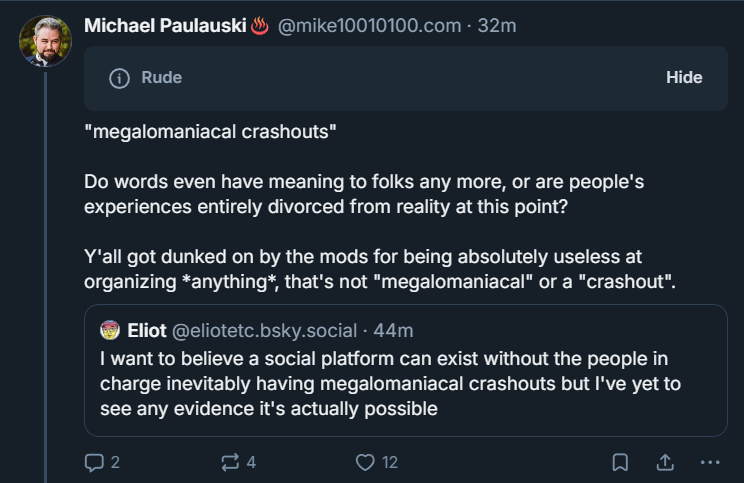744x483 pixels.
Task: Click the 32m post timestamp
Action: click(497, 25)
